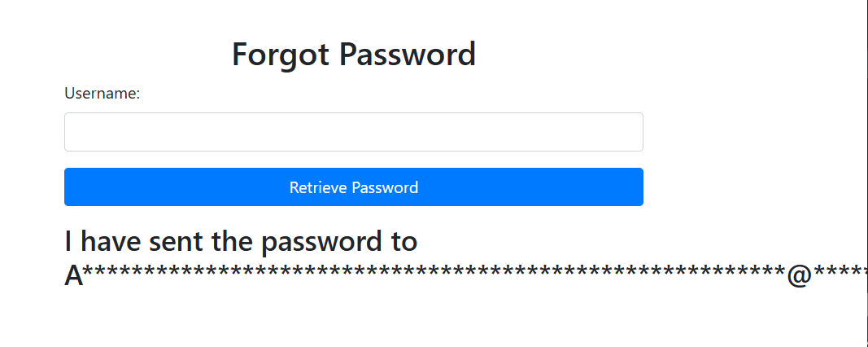Image resolution: width=868 pixels, height=347 pixels.
Task: Click the Forgot Password heading
Action: 353,55
